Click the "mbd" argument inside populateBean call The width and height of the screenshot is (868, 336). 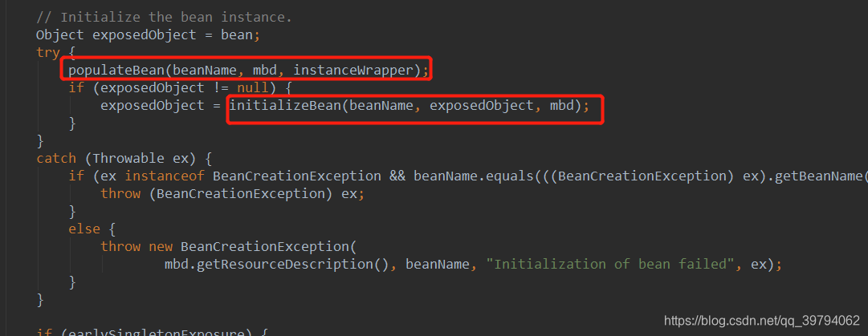[265, 71]
